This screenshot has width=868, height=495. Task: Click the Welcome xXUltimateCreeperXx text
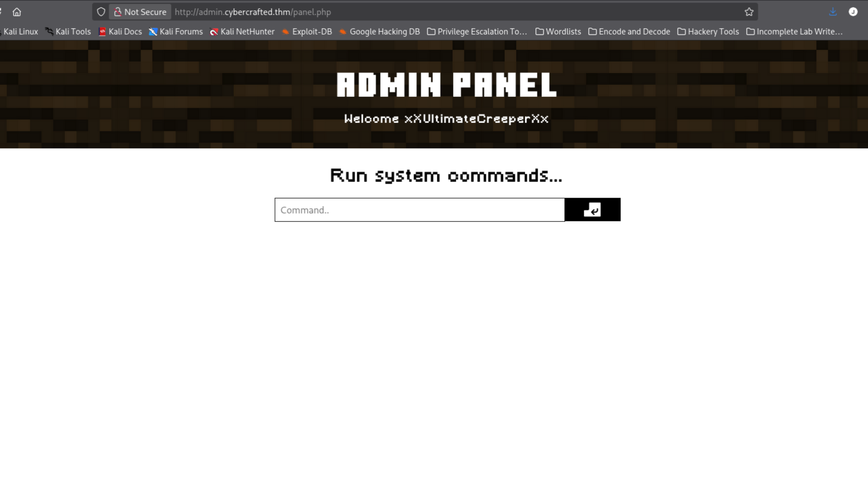(x=446, y=119)
